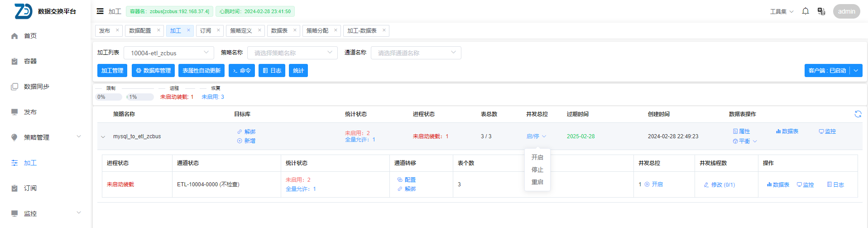Expand the 客户端 已启动 dropdown arrow
This screenshot has height=228, width=868.
856,71
